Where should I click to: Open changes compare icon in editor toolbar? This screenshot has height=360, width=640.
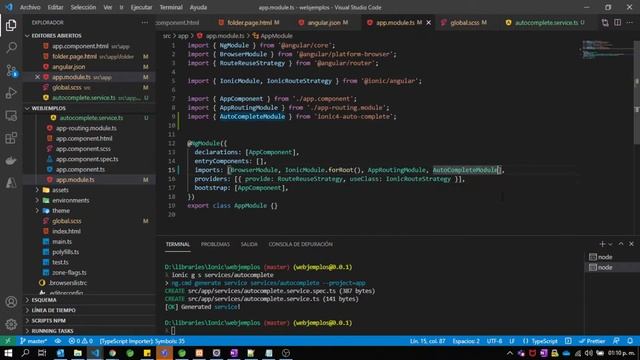[x=605, y=23]
